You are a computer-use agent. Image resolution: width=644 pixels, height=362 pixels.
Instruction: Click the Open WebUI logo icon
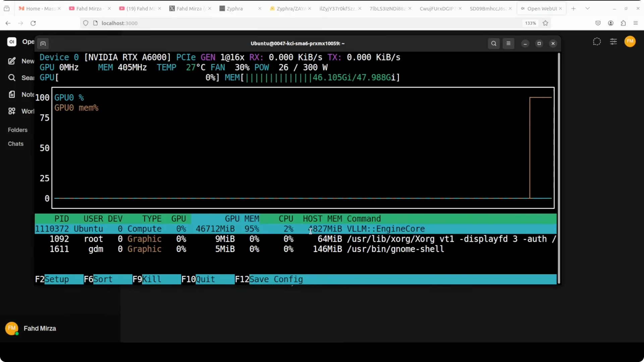[12, 42]
